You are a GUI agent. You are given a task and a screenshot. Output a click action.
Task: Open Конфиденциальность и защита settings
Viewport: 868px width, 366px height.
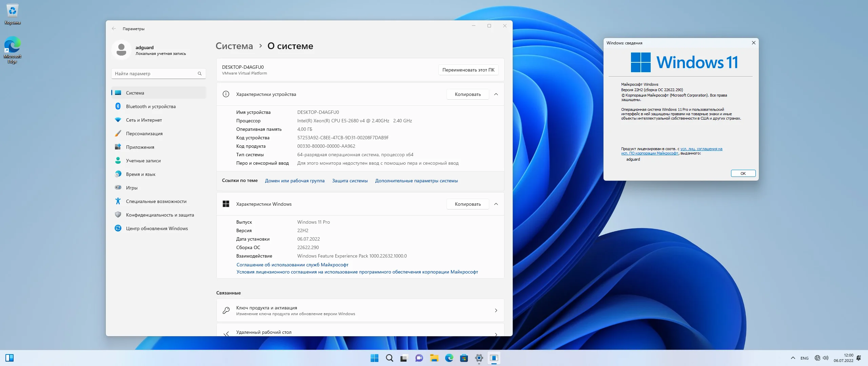click(160, 215)
